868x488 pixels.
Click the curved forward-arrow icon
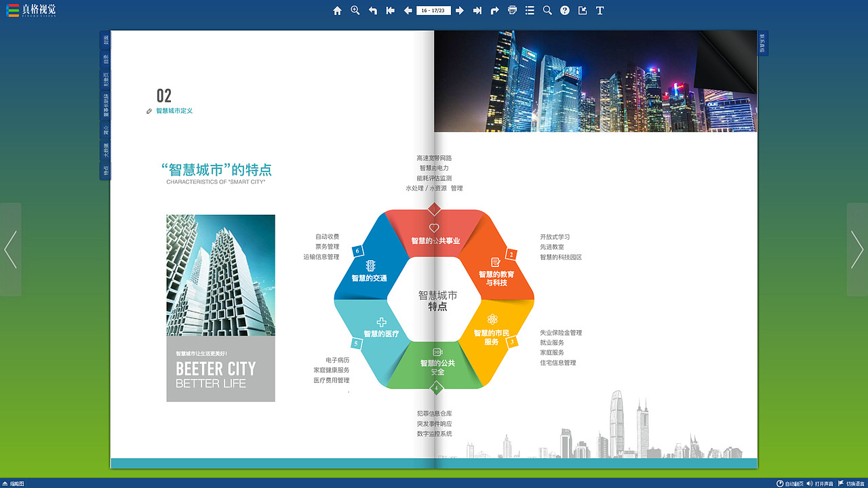[x=495, y=10]
